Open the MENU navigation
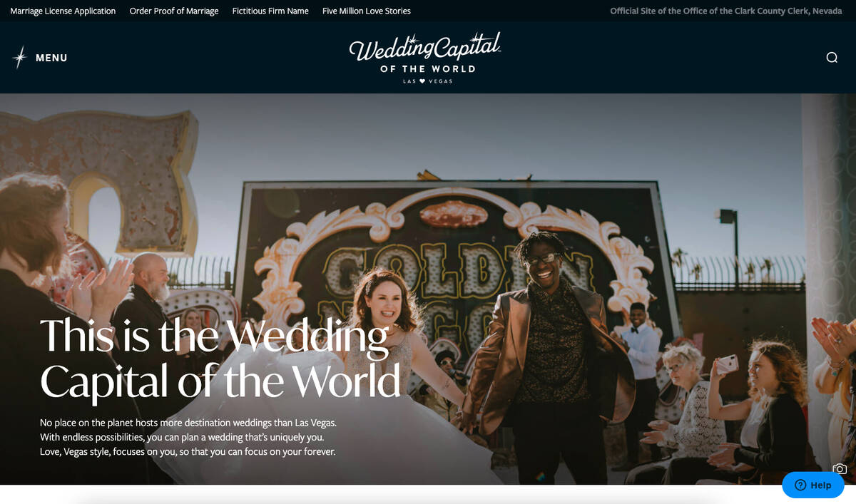 click(40, 58)
